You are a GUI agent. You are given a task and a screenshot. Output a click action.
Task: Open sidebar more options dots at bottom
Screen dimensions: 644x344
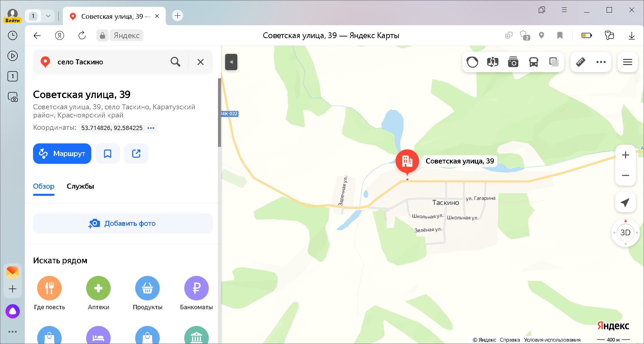pyautogui.click(x=13, y=332)
